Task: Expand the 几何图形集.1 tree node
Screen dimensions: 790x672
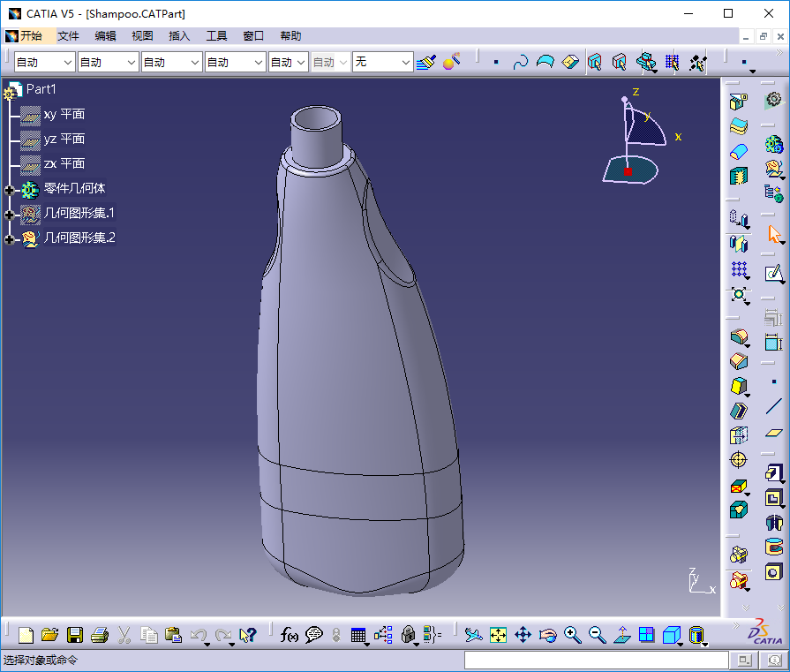Action: [x=10, y=215]
